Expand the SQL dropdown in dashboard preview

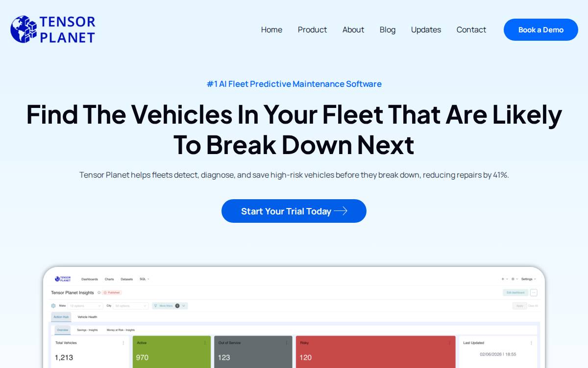[144, 279]
